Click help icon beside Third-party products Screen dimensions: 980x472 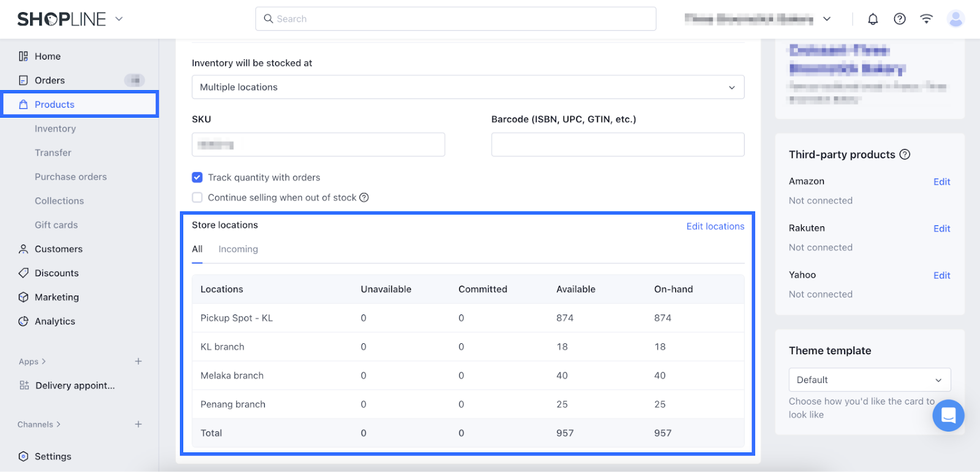[905, 154]
